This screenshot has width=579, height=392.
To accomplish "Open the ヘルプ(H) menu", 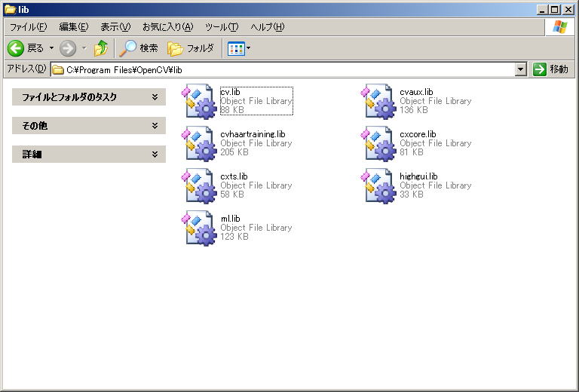I will (x=268, y=27).
